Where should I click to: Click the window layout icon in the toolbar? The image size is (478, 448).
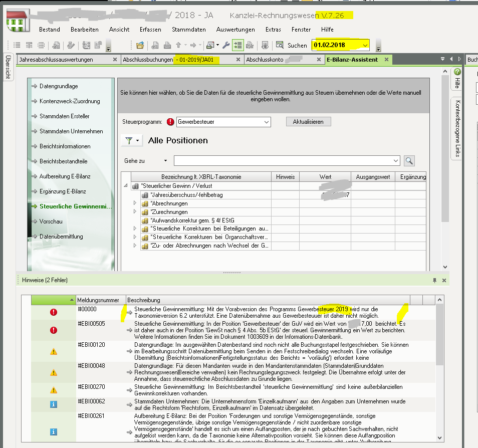coord(210,45)
